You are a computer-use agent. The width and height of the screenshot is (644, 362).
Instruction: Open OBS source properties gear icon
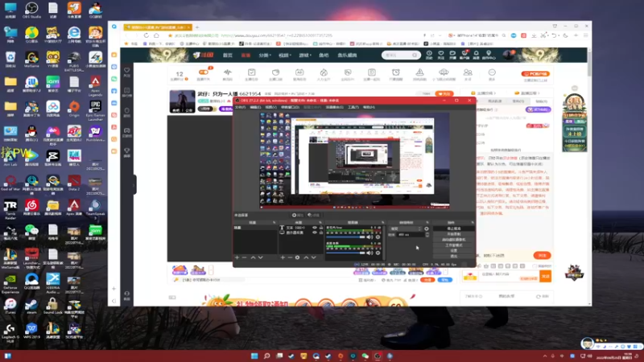point(297,257)
